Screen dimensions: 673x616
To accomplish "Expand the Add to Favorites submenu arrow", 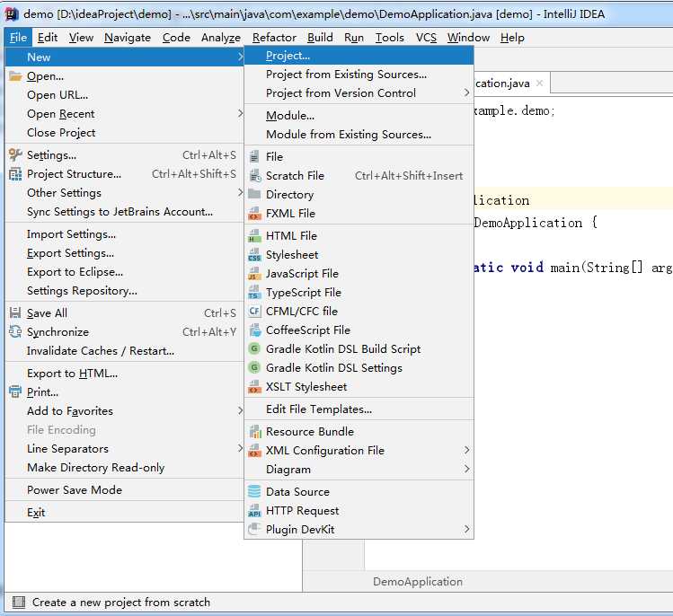I will click(x=241, y=410).
